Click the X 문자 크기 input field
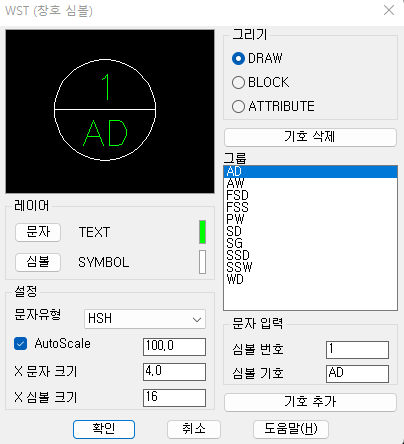The height and width of the screenshot is (444, 404). pyautogui.click(x=174, y=372)
